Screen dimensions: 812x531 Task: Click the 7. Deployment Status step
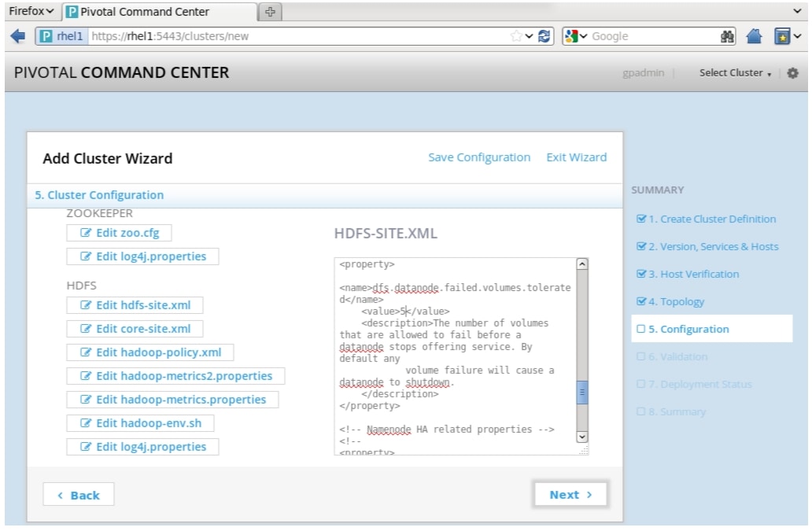(694, 384)
